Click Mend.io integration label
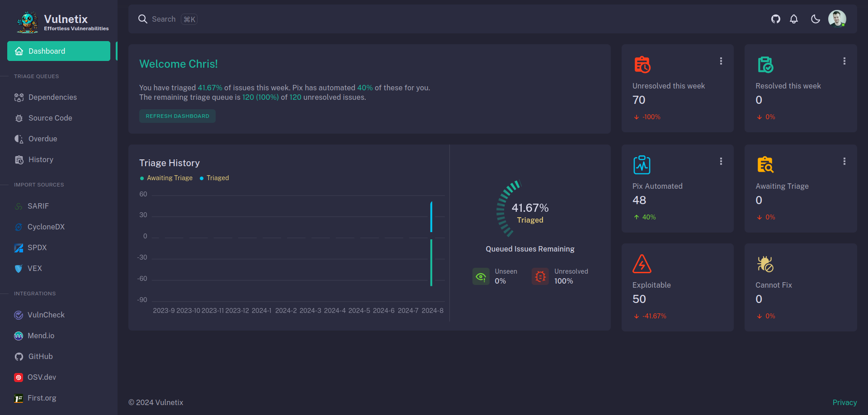 41,336
